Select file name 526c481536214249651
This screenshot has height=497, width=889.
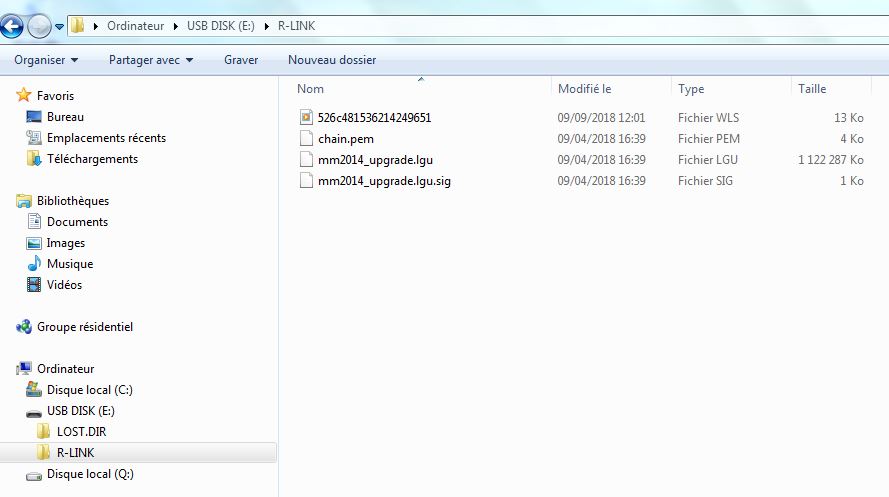tap(374, 118)
